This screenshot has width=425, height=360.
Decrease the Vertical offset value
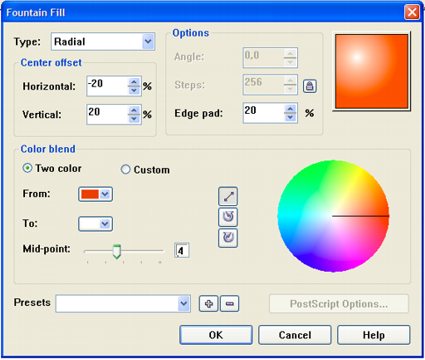(134, 119)
